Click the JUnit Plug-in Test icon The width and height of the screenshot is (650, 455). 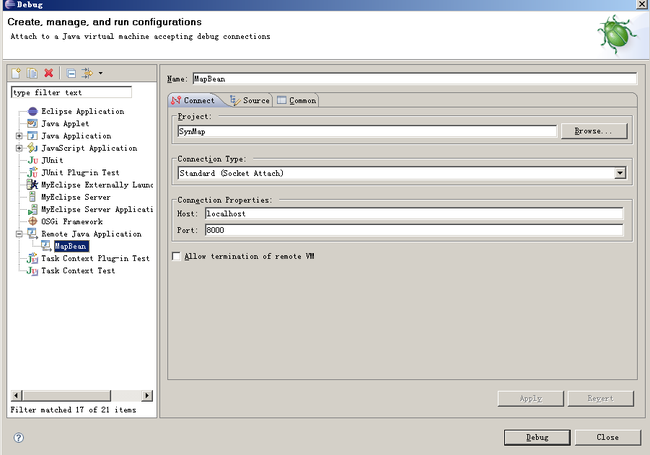(32, 172)
